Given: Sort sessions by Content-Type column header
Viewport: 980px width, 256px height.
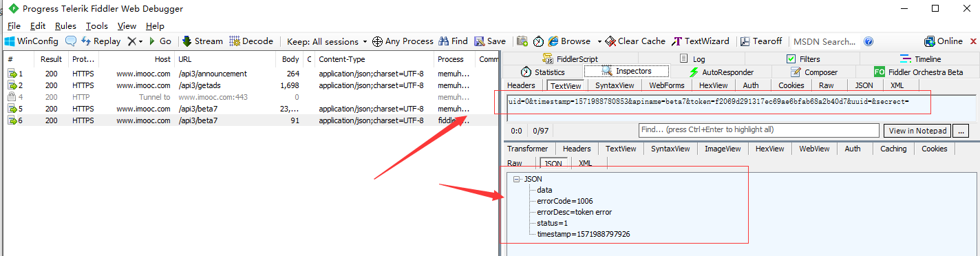Looking at the screenshot, I should pos(374,59).
